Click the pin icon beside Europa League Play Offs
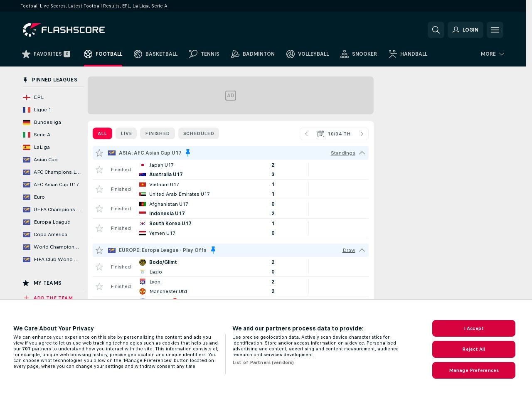Viewport: 532px width, 399px height. (213, 250)
